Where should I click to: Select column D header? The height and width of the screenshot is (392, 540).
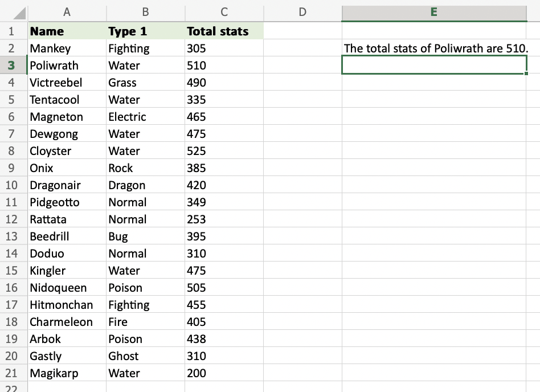tap(302, 11)
